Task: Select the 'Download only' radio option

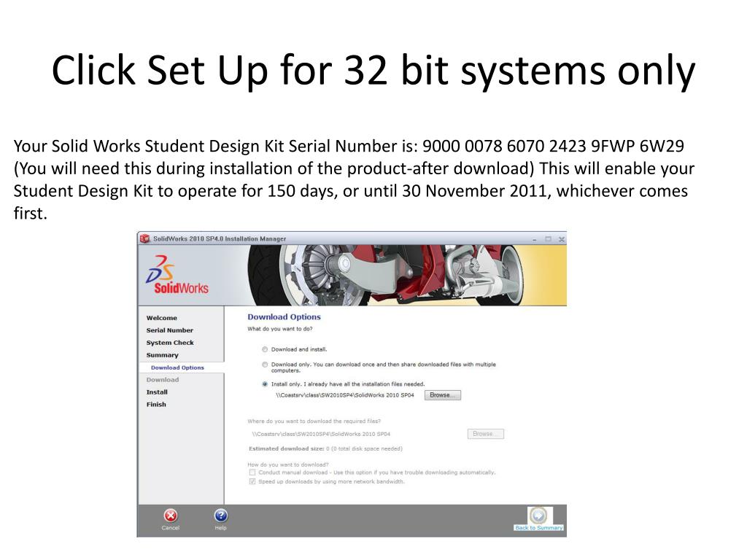Action: pos(265,365)
